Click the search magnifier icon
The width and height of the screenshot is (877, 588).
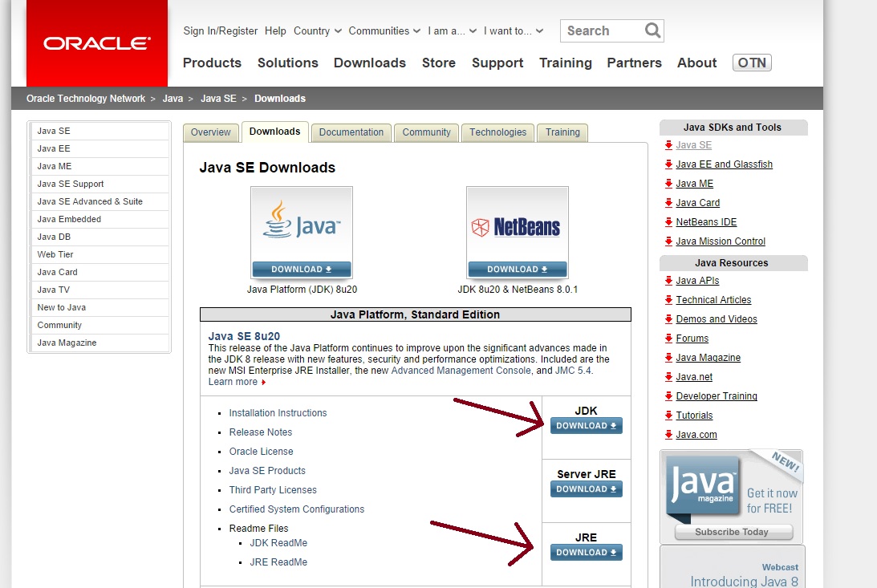(x=652, y=30)
